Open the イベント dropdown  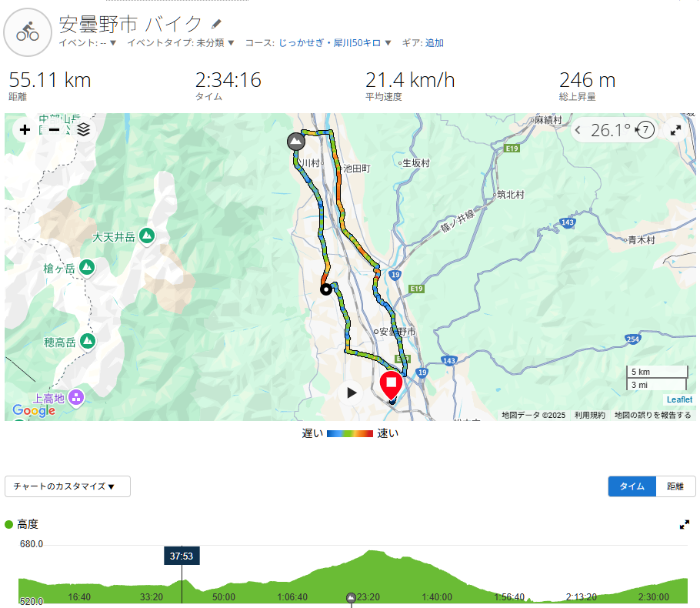88,43
